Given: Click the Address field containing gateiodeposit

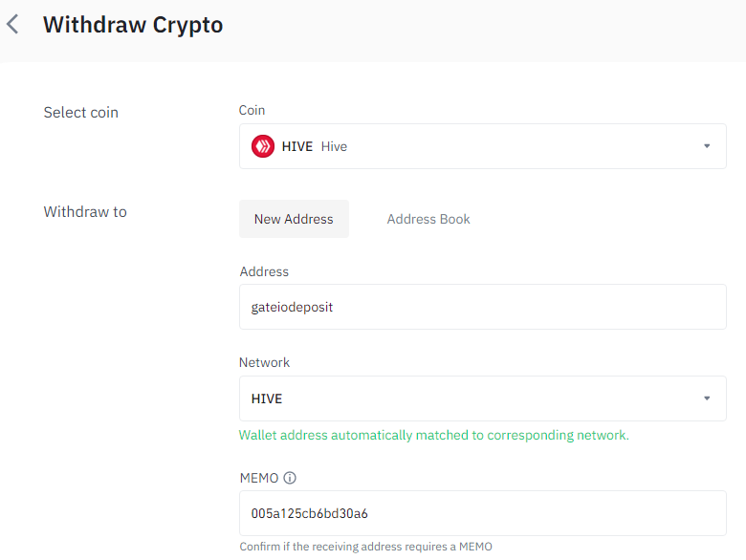Looking at the screenshot, I should pyautogui.click(x=482, y=307).
